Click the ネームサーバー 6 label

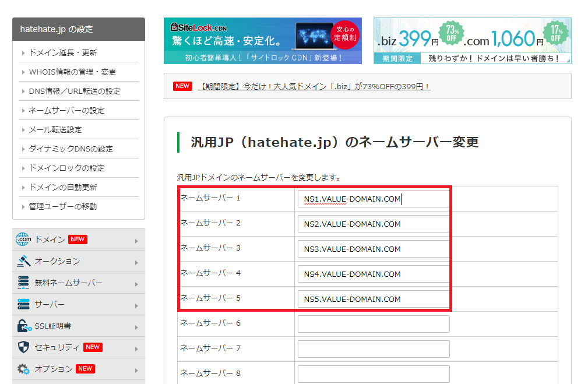(x=210, y=323)
